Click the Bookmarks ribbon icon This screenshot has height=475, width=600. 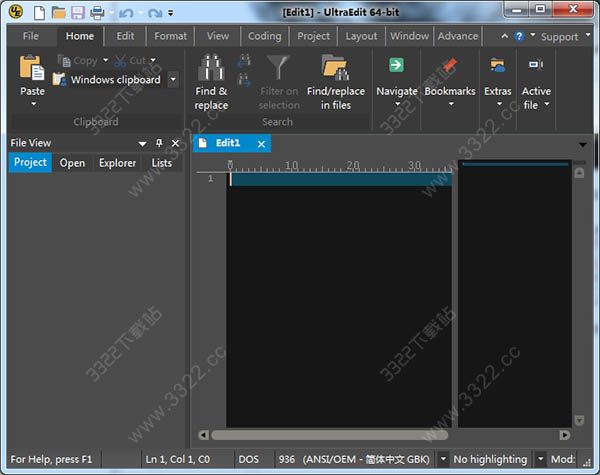pos(450,65)
